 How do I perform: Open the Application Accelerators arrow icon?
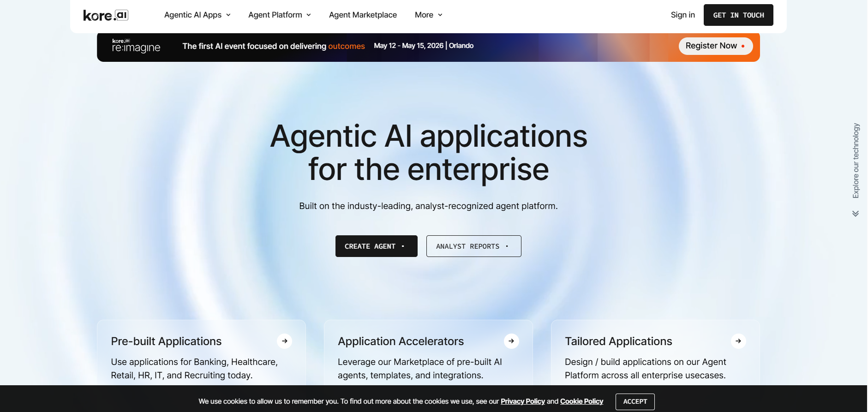511,341
